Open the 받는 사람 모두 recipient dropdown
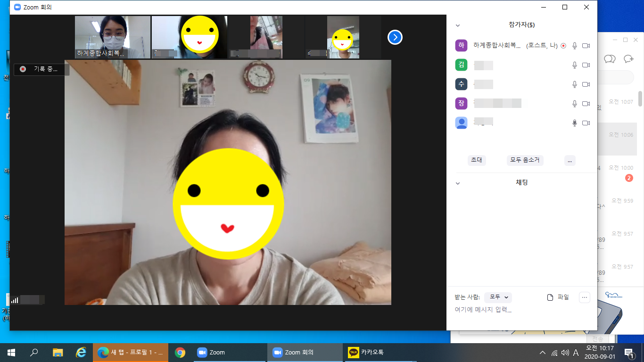Image resolution: width=644 pixels, height=362 pixels. (x=498, y=297)
